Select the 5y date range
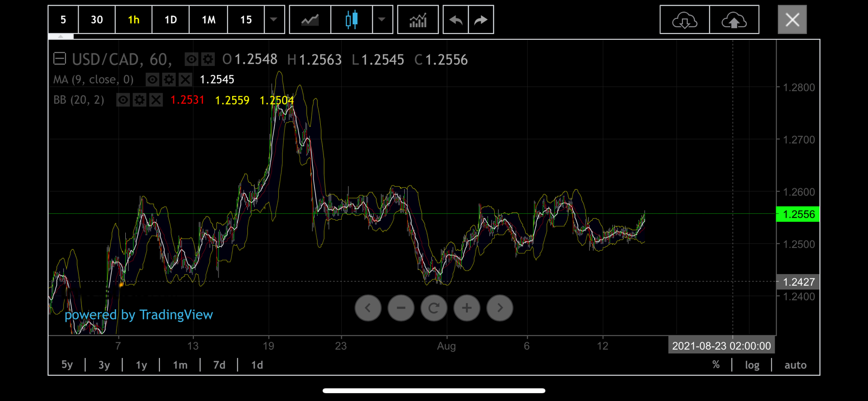This screenshot has height=401, width=868. tap(67, 365)
